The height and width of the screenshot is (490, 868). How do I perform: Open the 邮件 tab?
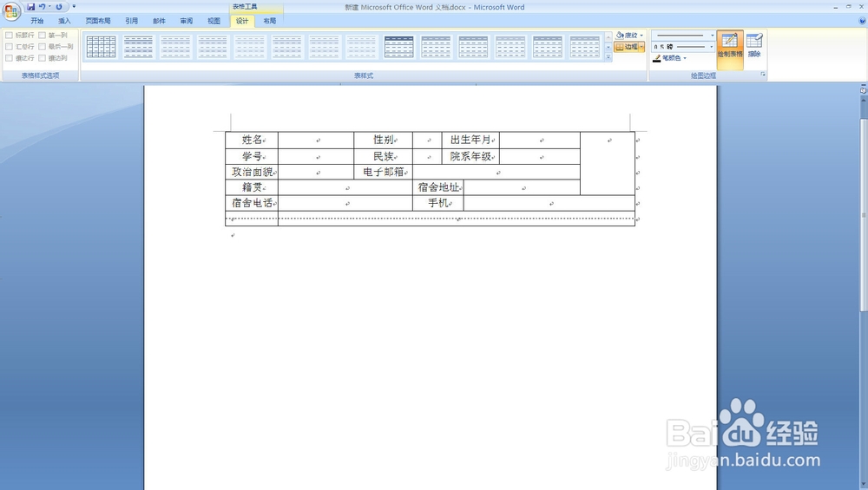tap(159, 21)
